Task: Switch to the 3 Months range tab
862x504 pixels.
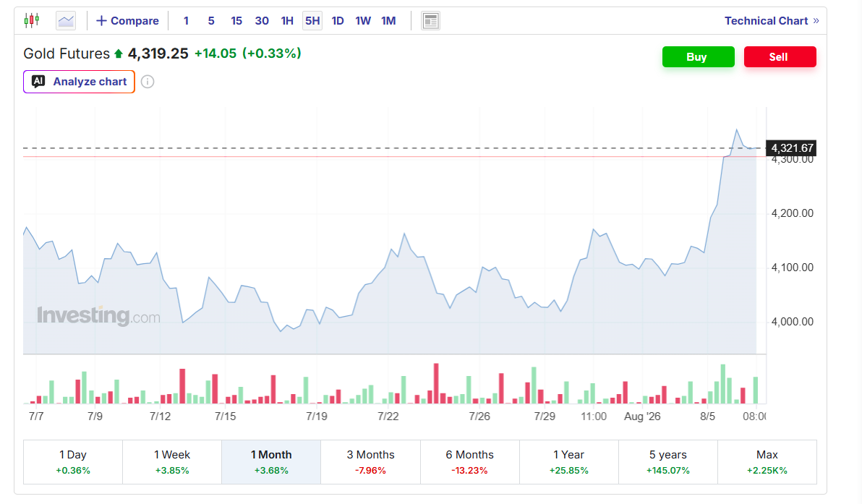Action: (370, 462)
